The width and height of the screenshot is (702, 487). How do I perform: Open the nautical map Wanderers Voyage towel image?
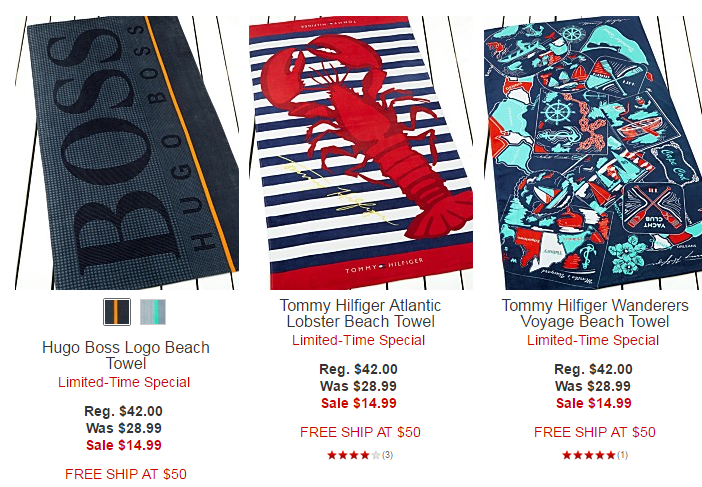coord(593,153)
